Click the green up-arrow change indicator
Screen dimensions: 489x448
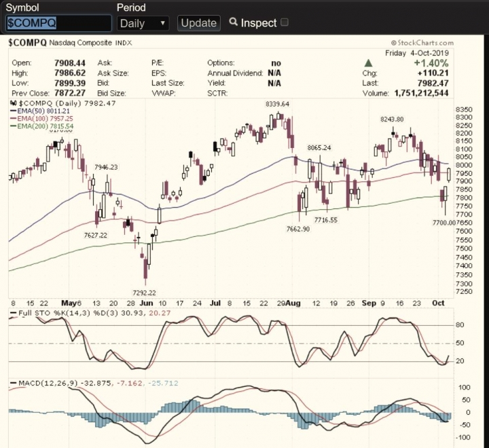pyautogui.click(x=368, y=63)
